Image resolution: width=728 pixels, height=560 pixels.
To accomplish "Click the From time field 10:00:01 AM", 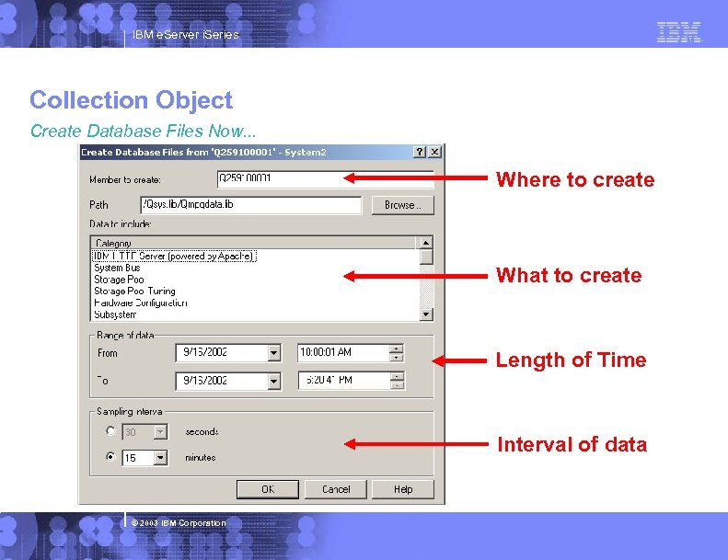I will (x=343, y=353).
